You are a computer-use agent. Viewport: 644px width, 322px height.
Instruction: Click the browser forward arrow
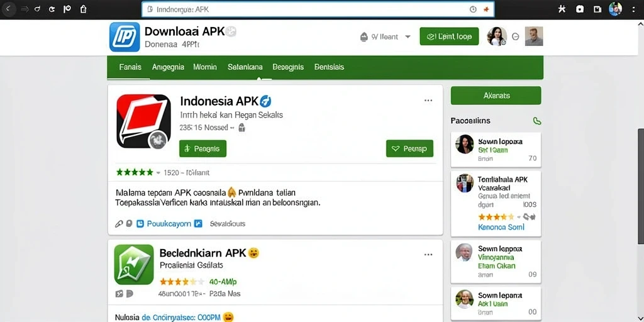[x=25, y=9]
